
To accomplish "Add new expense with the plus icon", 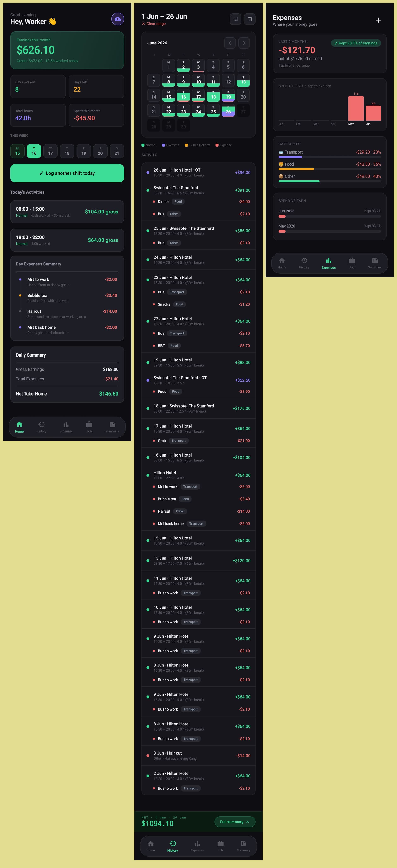I will [378, 20].
